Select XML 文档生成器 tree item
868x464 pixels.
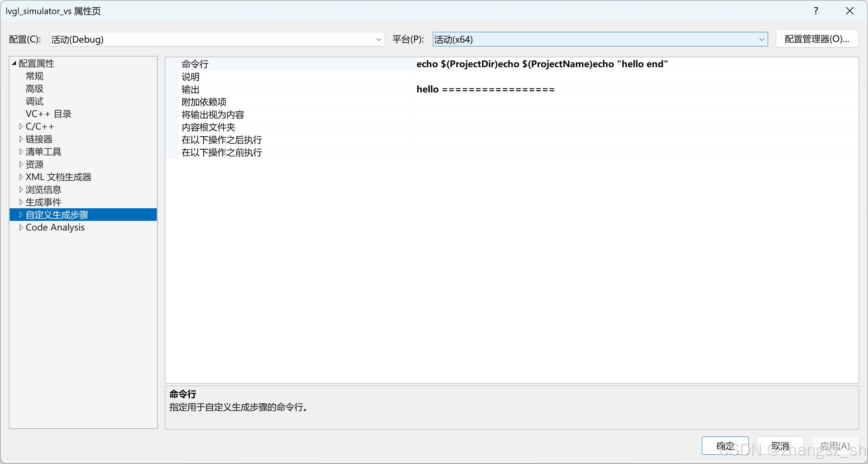58,177
